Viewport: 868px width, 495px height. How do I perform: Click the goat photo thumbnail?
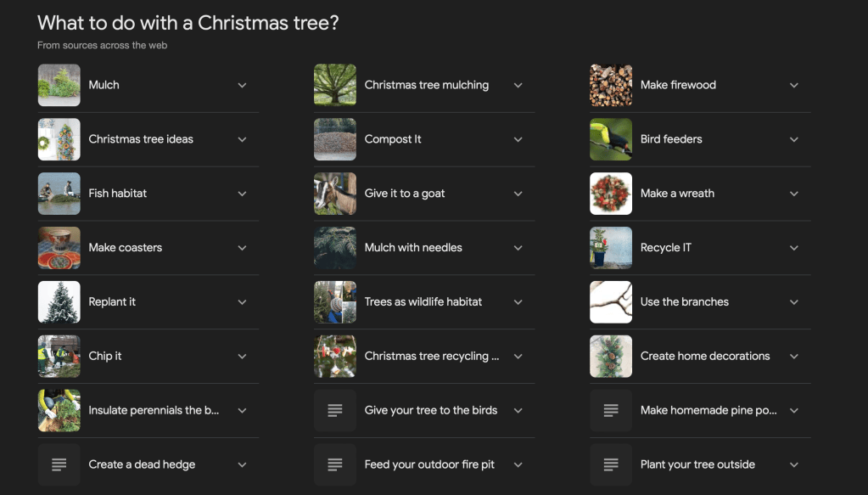click(335, 194)
